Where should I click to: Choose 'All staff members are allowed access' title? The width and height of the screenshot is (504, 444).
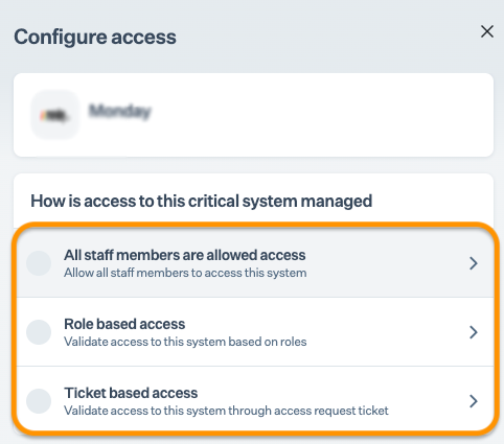tap(185, 255)
